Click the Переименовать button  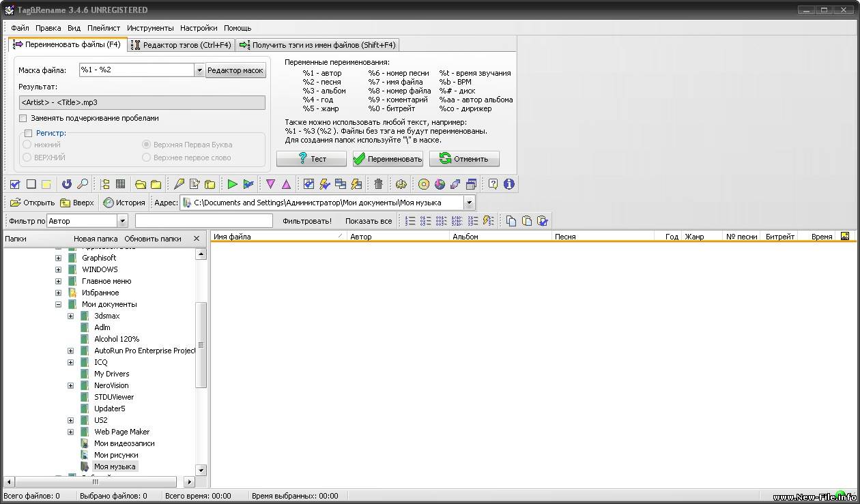pyautogui.click(x=388, y=159)
